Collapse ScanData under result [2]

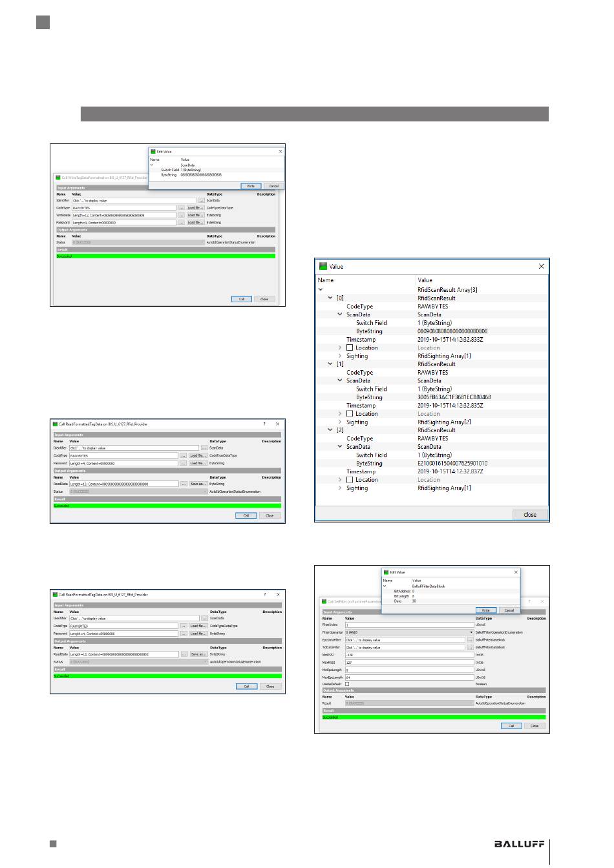pos(340,447)
